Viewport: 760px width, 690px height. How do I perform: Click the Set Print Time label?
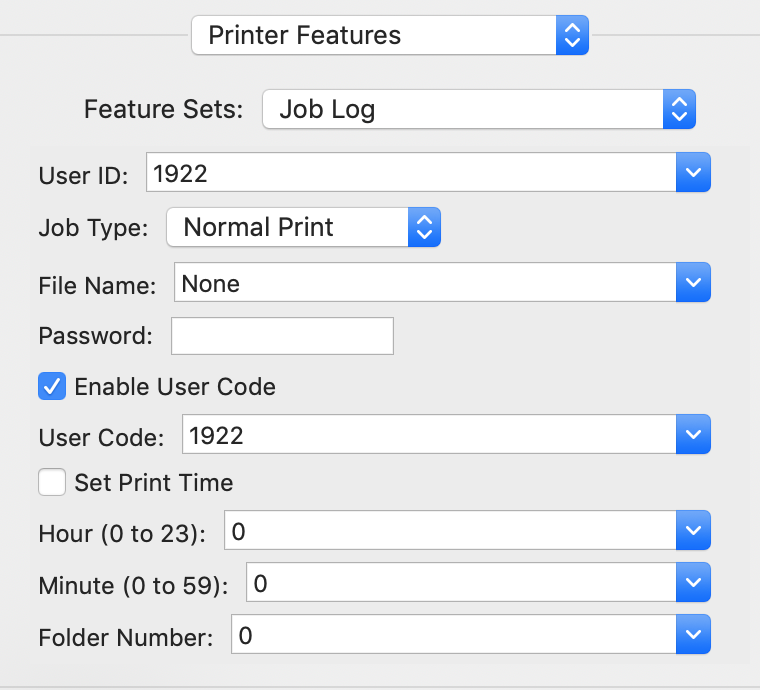(154, 483)
